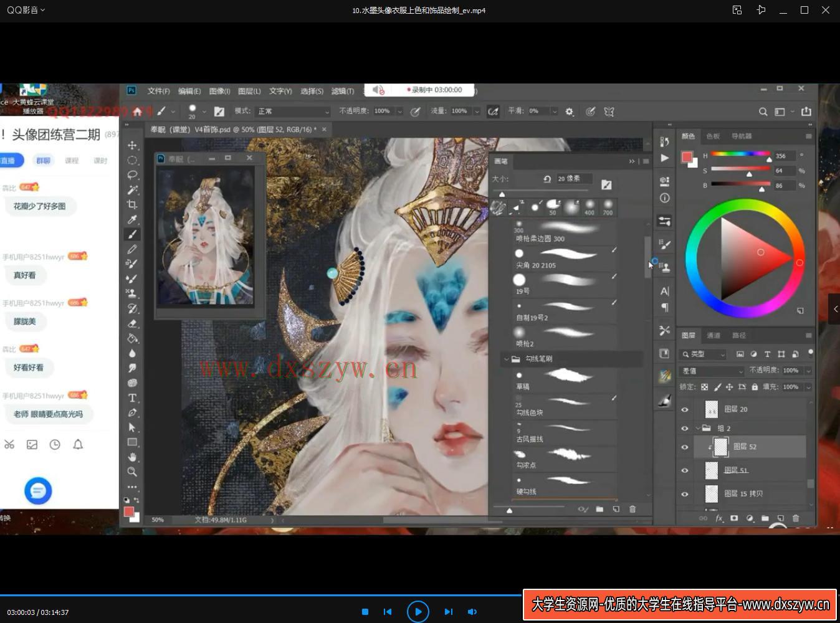
Task: Select the Zoom tool in the toolbar
Action: pyautogui.click(x=132, y=472)
